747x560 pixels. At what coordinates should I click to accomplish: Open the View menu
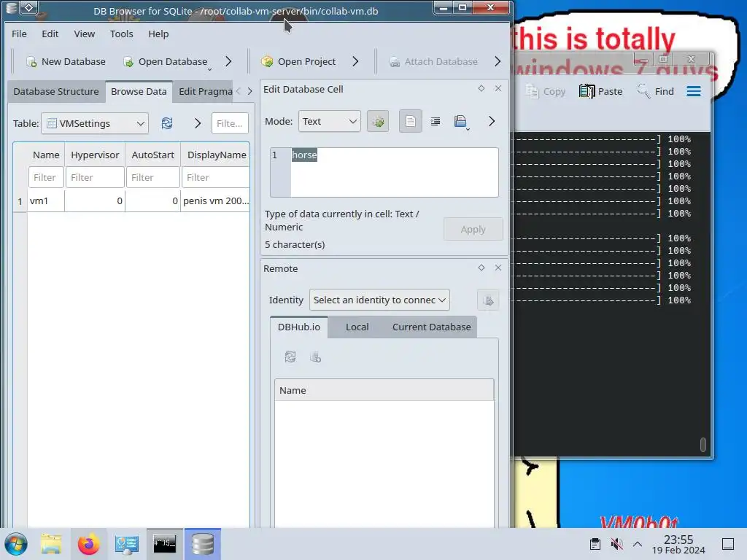click(x=85, y=34)
